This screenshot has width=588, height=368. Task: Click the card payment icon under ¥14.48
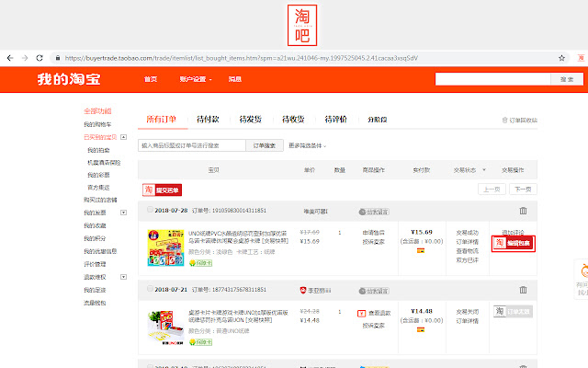pos(421,330)
